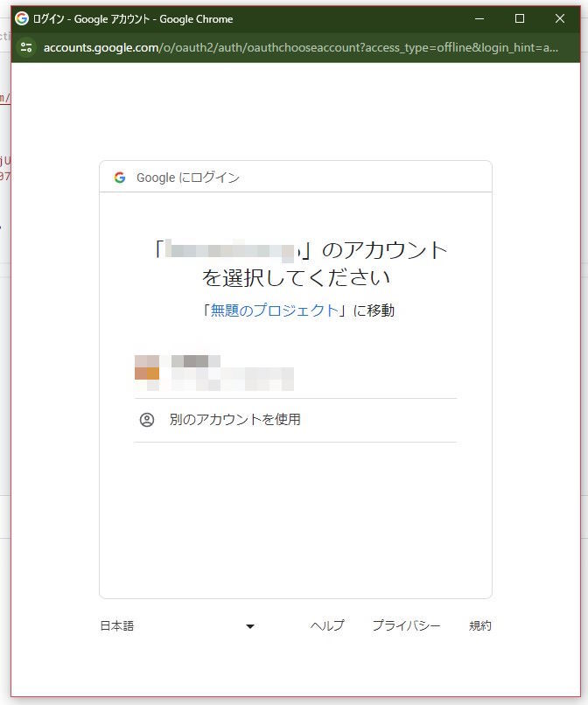
Task: Open the 規約 link
Action: pos(480,625)
